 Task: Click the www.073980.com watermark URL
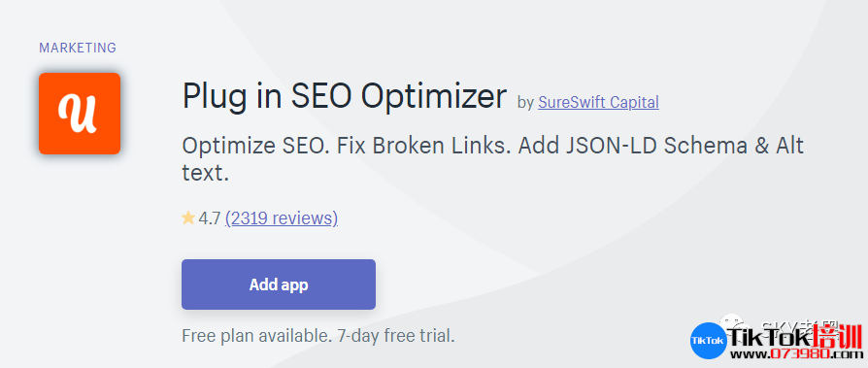795,354
